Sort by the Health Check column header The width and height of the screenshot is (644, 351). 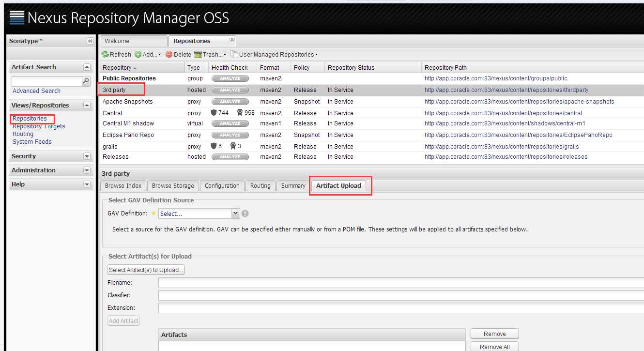(x=232, y=68)
